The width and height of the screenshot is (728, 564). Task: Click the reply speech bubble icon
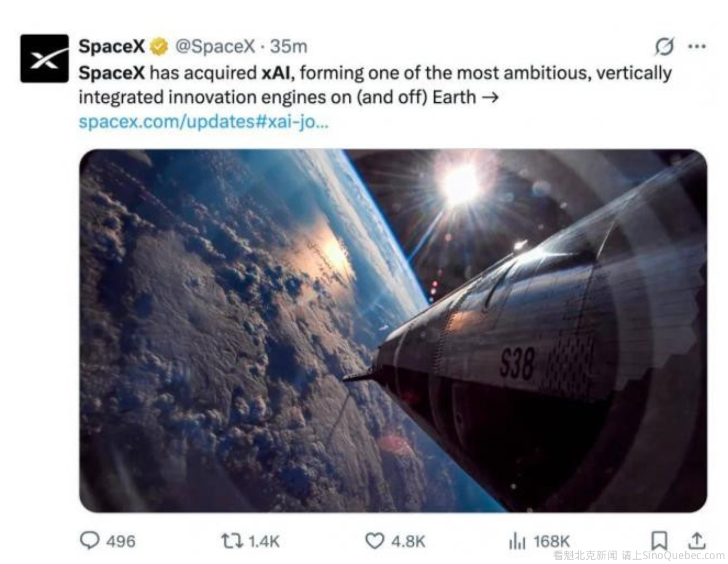click(x=90, y=540)
